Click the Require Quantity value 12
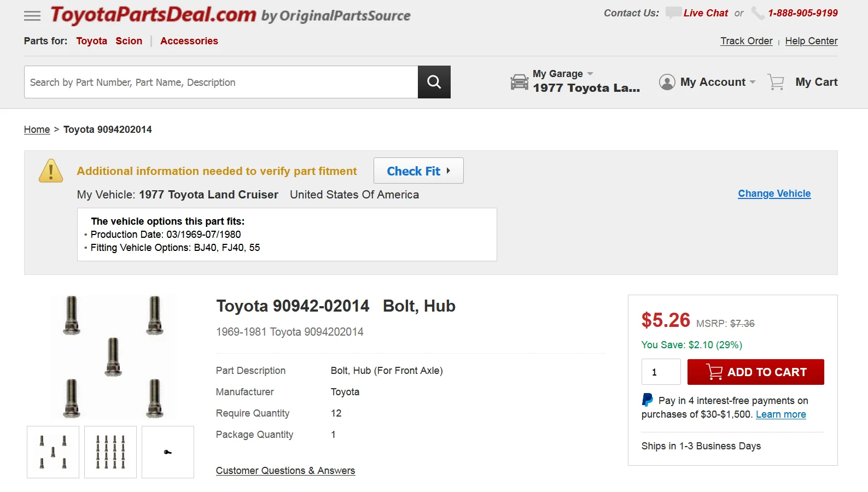Screen dimensions: 868x492 pyautogui.click(x=336, y=413)
